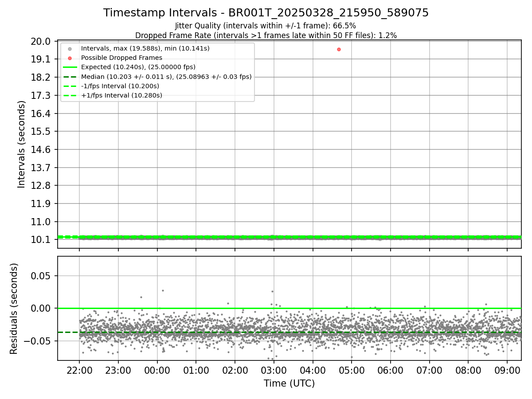Click legend entry 'Intervals, max (19.588s), min (10.141s)'
Image resolution: width=532 pixels, height=399 pixels.
[145, 48]
